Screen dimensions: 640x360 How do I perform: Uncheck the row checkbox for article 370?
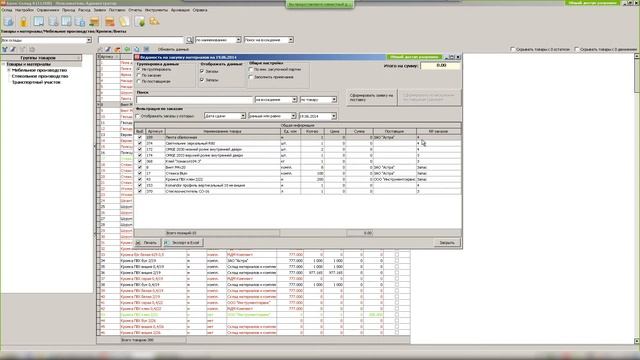[x=140, y=191]
